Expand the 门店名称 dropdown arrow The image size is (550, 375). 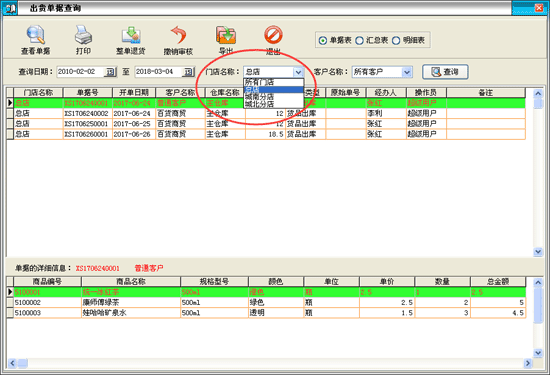click(x=298, y=72)
